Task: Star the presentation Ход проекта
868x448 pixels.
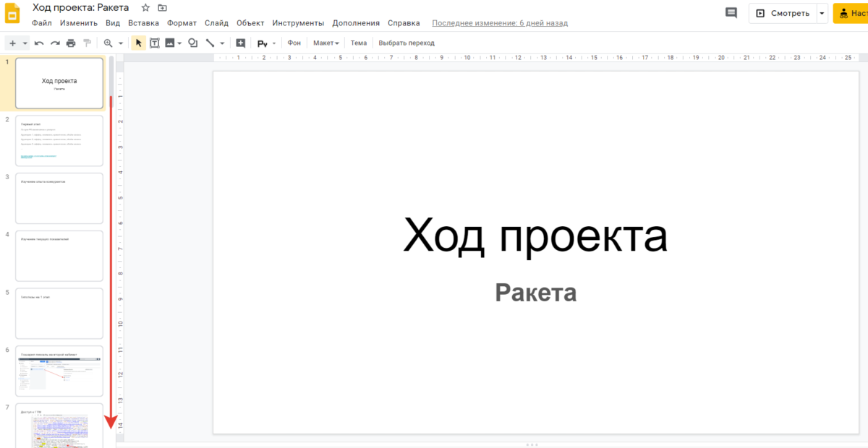Action: (x=145, y=8)
